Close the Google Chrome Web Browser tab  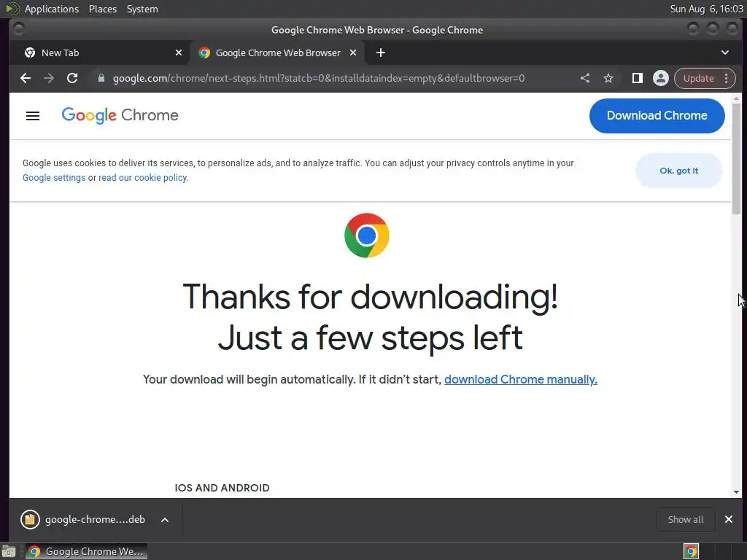coord(353,52)
